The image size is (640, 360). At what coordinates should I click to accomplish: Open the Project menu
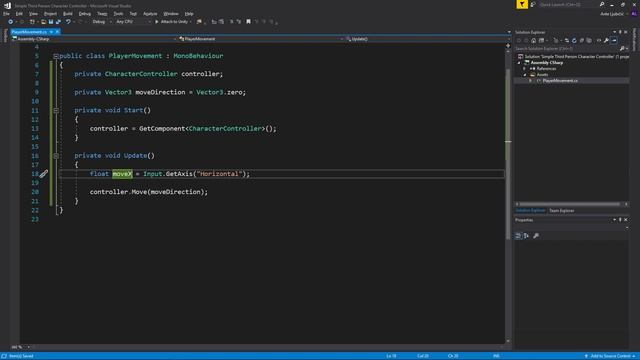pos(51,14)
